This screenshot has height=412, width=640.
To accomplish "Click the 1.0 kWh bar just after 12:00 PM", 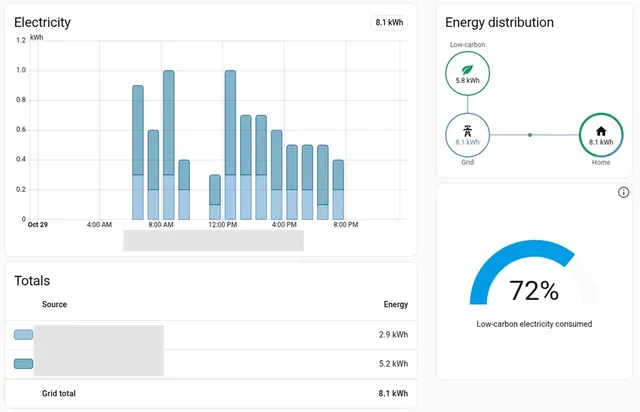I will pyautogui.click(x=230, y=145).
